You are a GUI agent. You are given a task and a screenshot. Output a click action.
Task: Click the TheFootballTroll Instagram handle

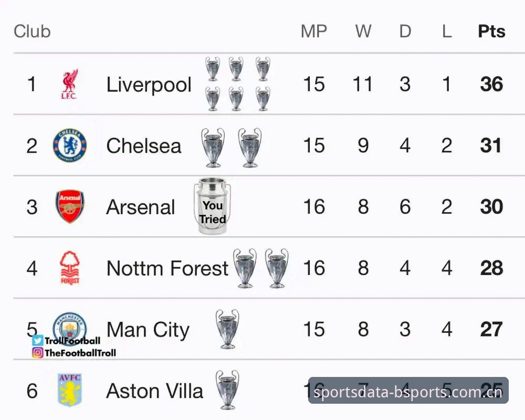click(x=80, y=353)
